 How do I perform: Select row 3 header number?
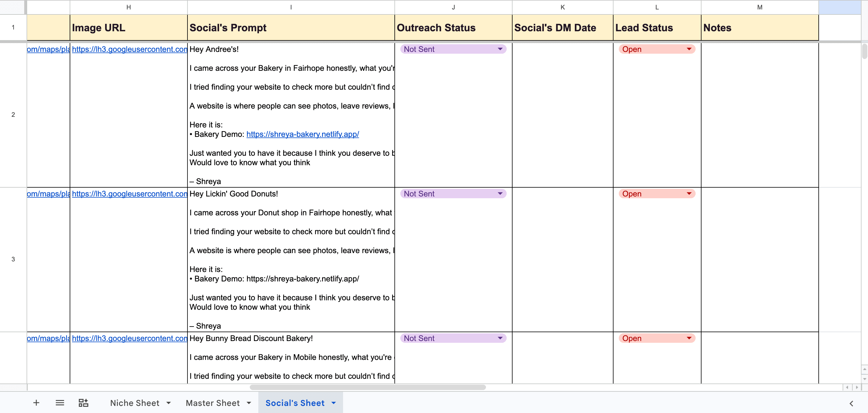tap(13, 259)
